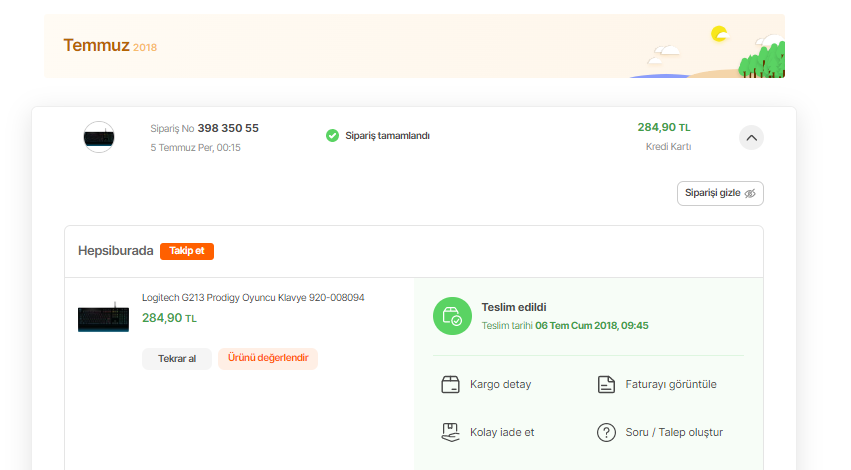Click the Sipariş tamamlandı status text
This screenshot has height=470, width=851.
pyautogui.click(x=388, y=136)
